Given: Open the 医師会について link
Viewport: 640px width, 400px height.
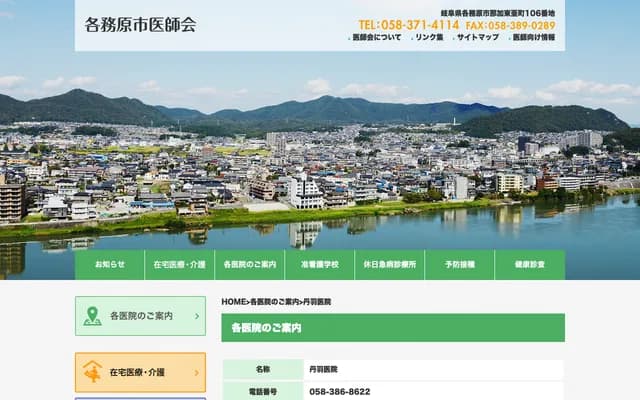Looking at the screenshot, I should pos(375,37).
